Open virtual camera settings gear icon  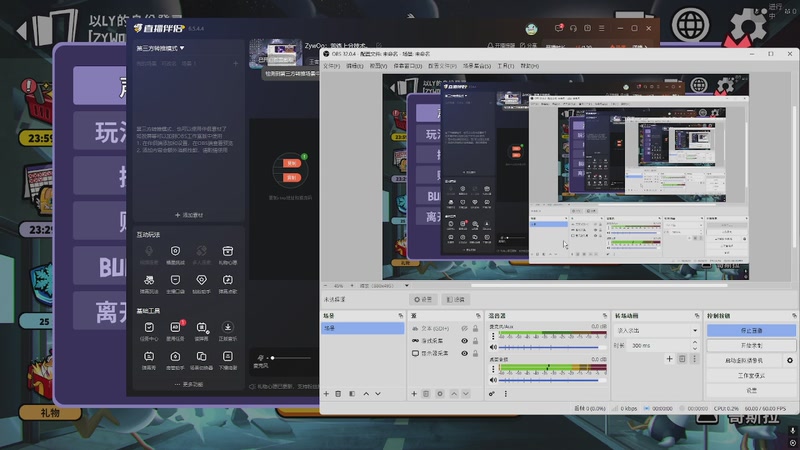(x=790, y=360)
